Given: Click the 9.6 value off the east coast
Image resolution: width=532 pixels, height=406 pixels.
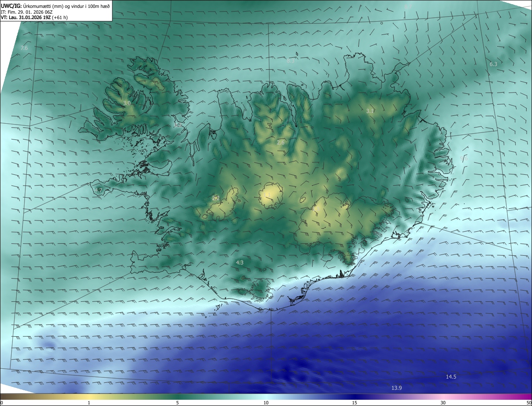Looking at the screenshot, I should [x=464, y=159].
